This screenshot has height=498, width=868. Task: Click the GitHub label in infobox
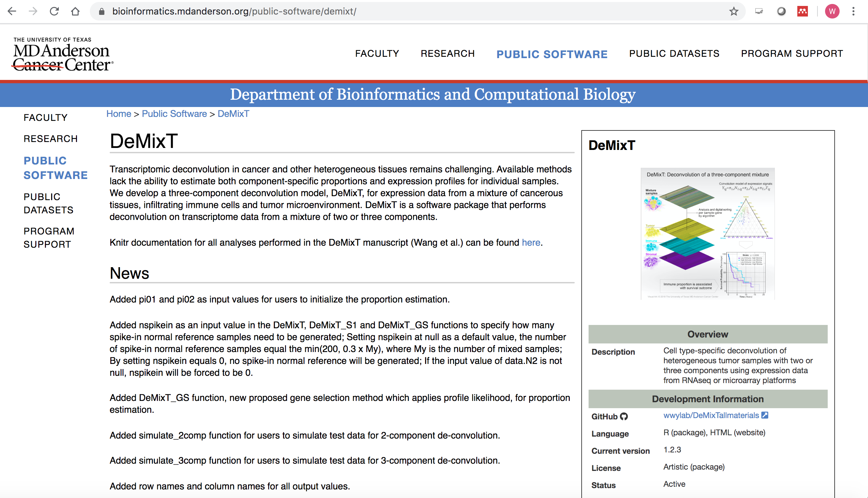pyautogui.click(x=604, y=416)
